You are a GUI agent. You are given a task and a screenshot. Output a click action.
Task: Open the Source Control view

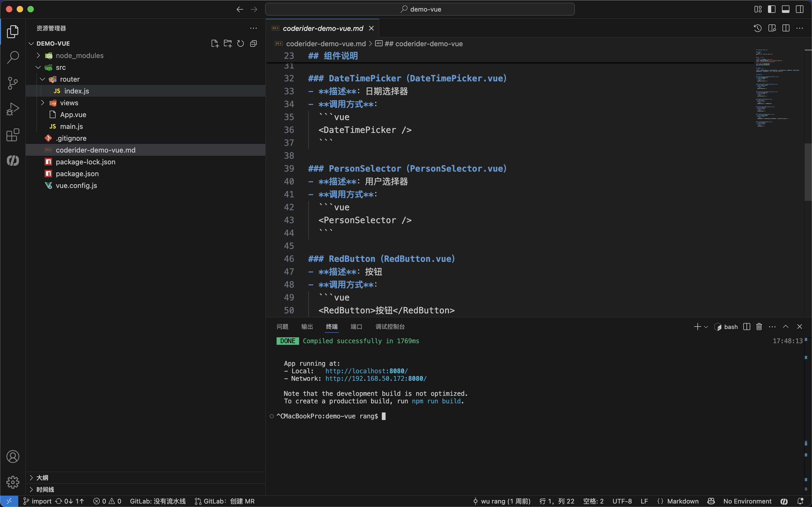tap(13, 83)
